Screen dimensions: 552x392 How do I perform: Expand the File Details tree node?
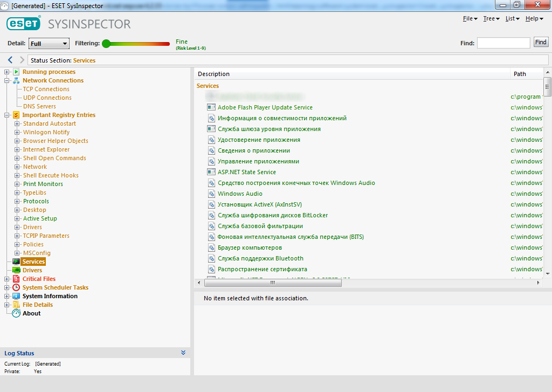click(x=7, y=305)
